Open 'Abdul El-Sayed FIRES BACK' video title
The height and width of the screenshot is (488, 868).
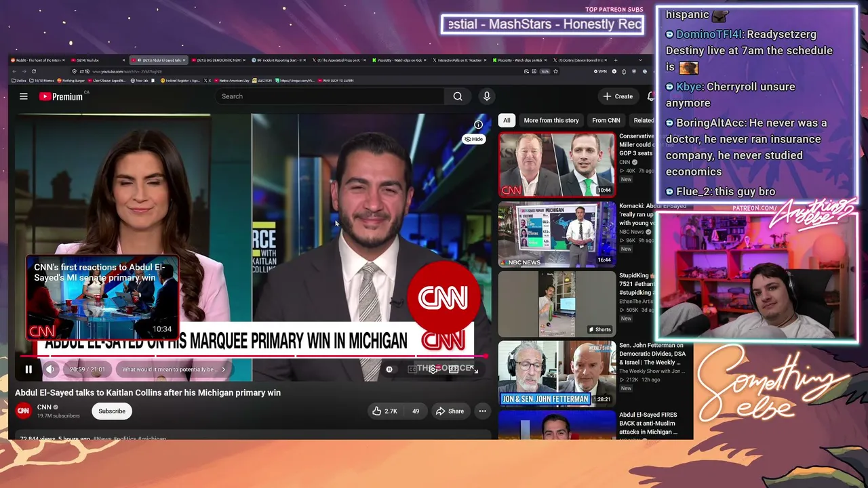[648, 423]
